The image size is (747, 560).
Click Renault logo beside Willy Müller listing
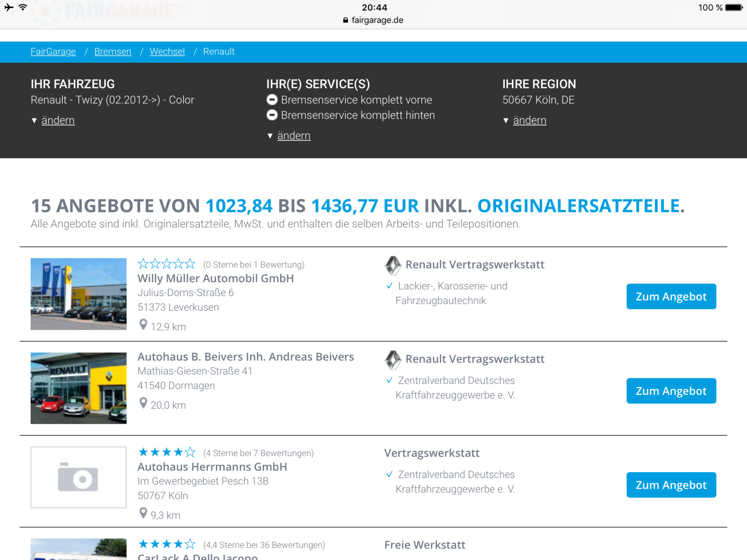[x=393, y=265]
